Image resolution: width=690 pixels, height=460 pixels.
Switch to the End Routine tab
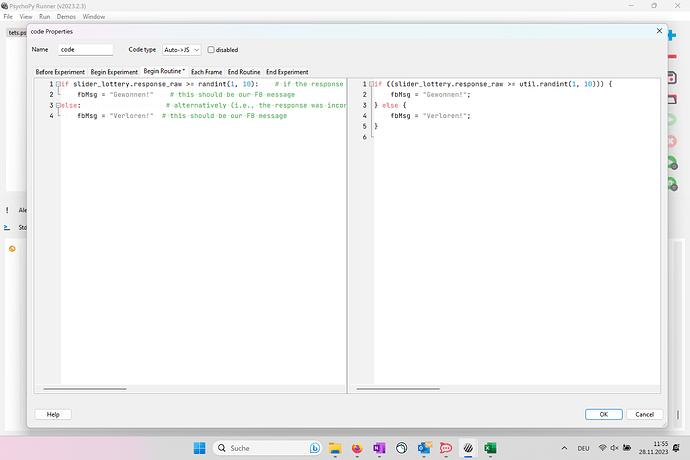point(244,72)
